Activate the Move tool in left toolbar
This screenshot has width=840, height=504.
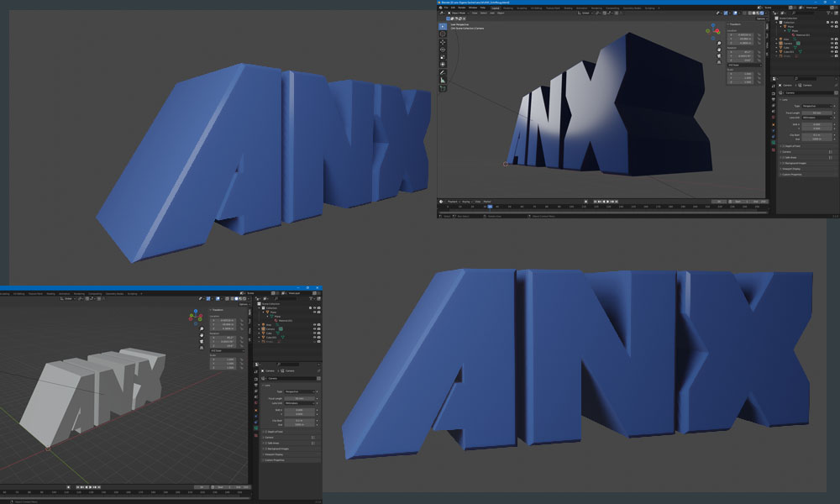(x=443, y=43)
